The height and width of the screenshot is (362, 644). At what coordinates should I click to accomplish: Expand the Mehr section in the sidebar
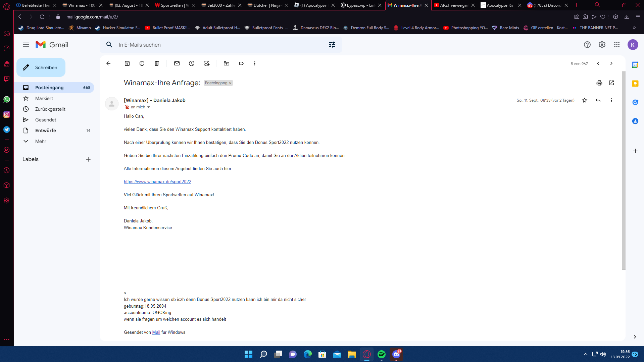tap(54, 141)
